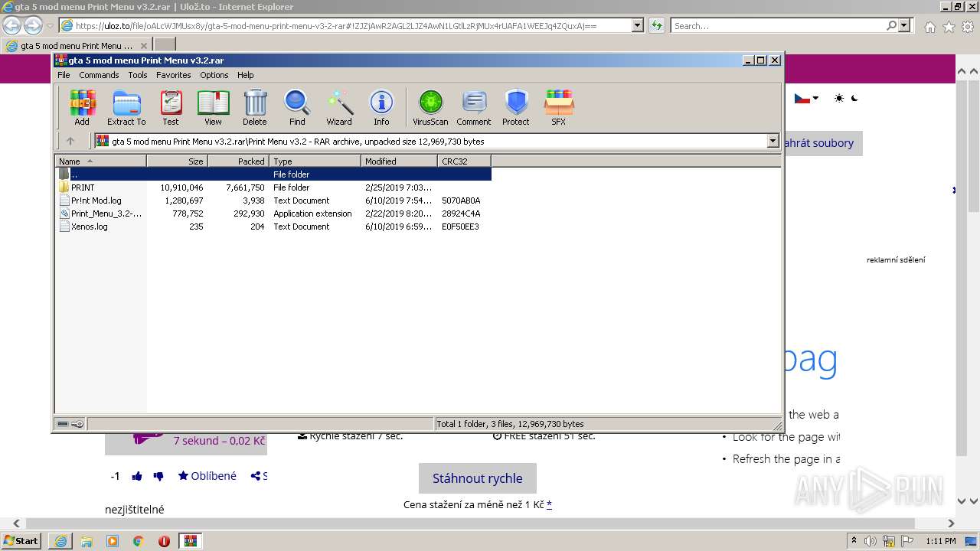
Task: Open IE Tools gear icon
Action: click(968, 27)
